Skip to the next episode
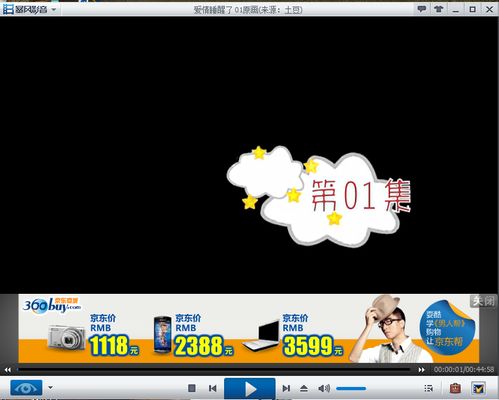The image size is (499, 400). [x=286, y=388]
